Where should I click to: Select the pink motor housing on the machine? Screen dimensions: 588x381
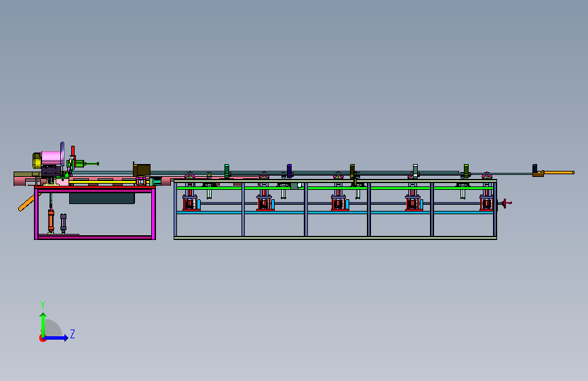52,157
